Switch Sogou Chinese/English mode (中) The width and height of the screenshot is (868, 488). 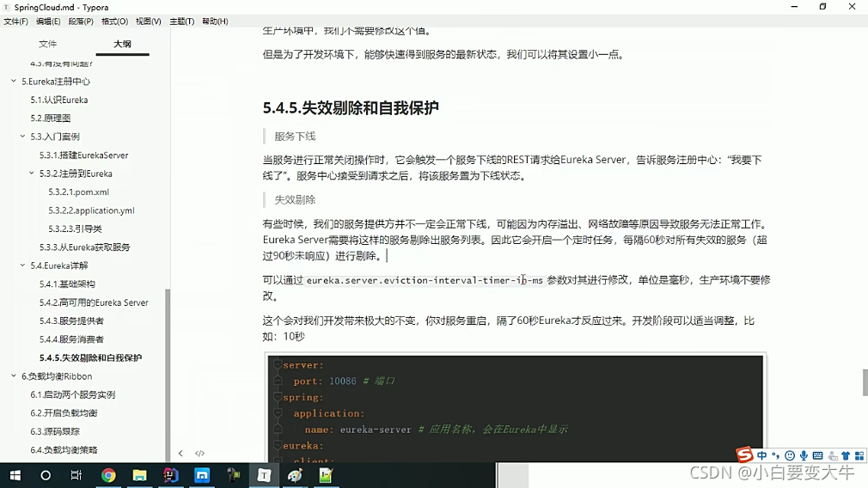click(x=762, y=455)
